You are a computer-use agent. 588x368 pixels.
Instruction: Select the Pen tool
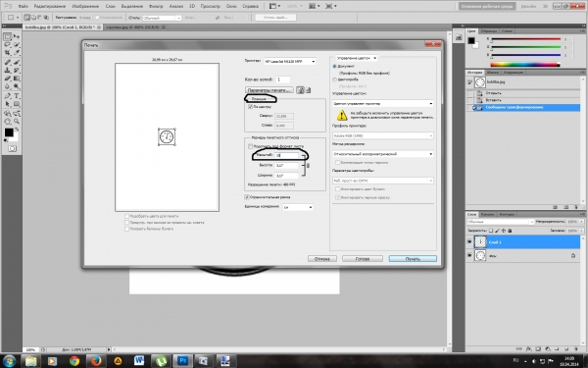8,96
